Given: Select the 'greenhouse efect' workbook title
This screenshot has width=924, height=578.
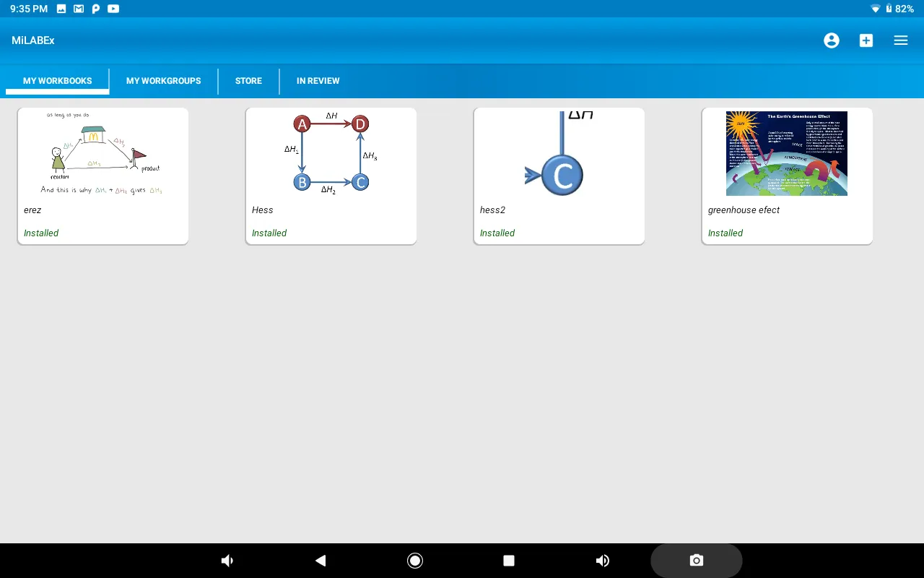Looking at the screenshot, I should click(744, 210).
